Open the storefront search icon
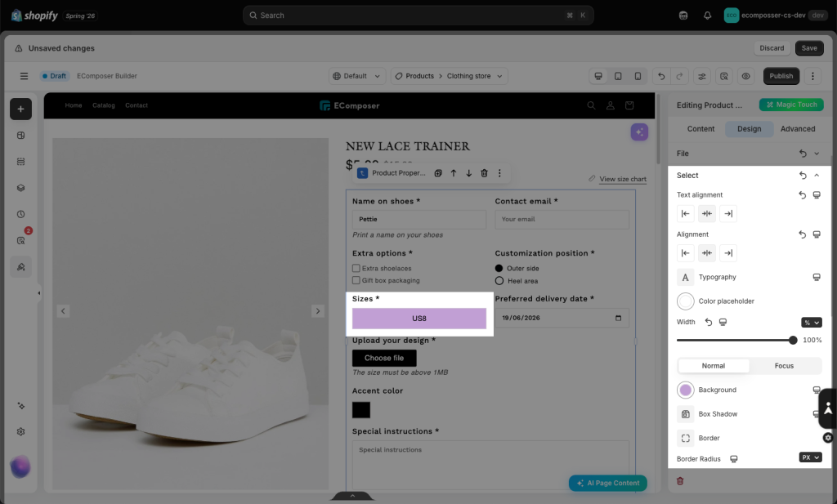 [x=591, y=105]
